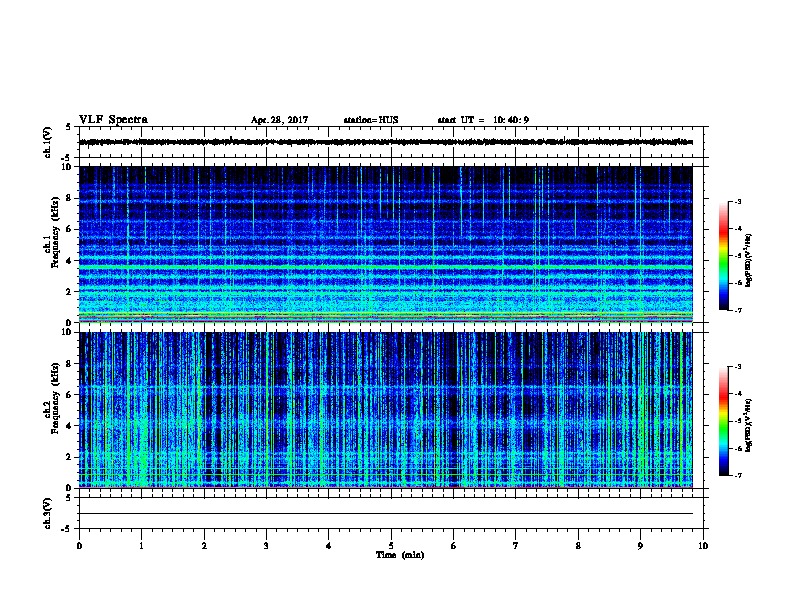Click time-axis tick label "1"
Screen dimensions: 792x612
tap(141, 546)
